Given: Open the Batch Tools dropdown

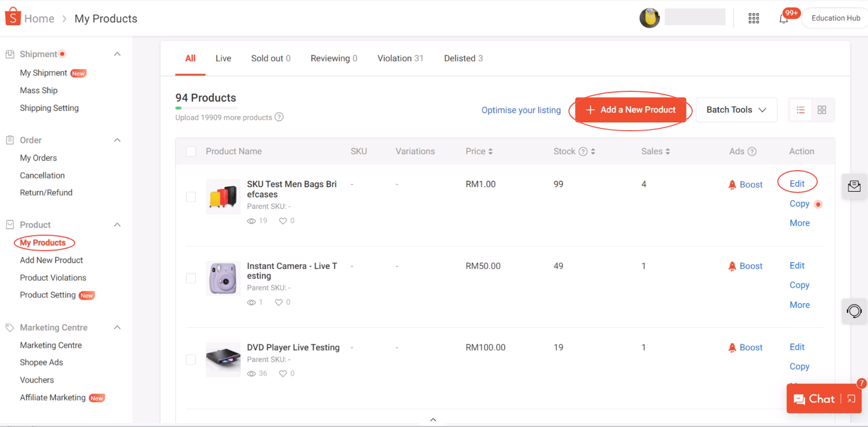Looking at the screenshot, I should click(x=736, y=110).
